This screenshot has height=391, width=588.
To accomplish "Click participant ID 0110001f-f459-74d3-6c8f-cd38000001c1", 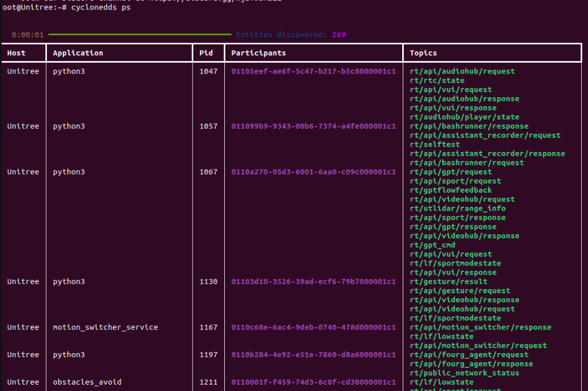I will point(313,382).
